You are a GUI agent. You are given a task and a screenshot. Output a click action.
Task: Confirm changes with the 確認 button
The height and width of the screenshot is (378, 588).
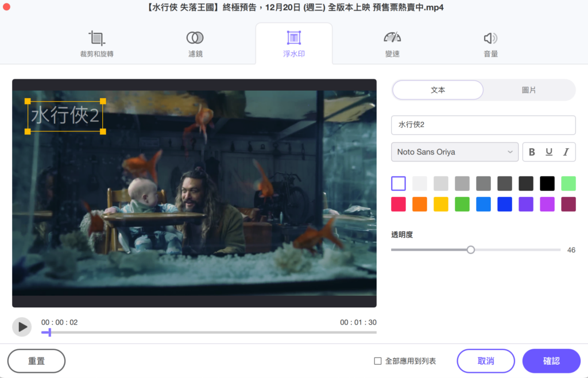[x=551, y=361]
